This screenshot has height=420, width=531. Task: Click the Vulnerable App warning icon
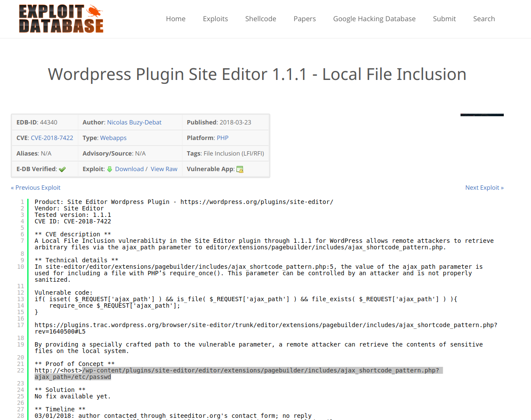click(x=240, y=169)
